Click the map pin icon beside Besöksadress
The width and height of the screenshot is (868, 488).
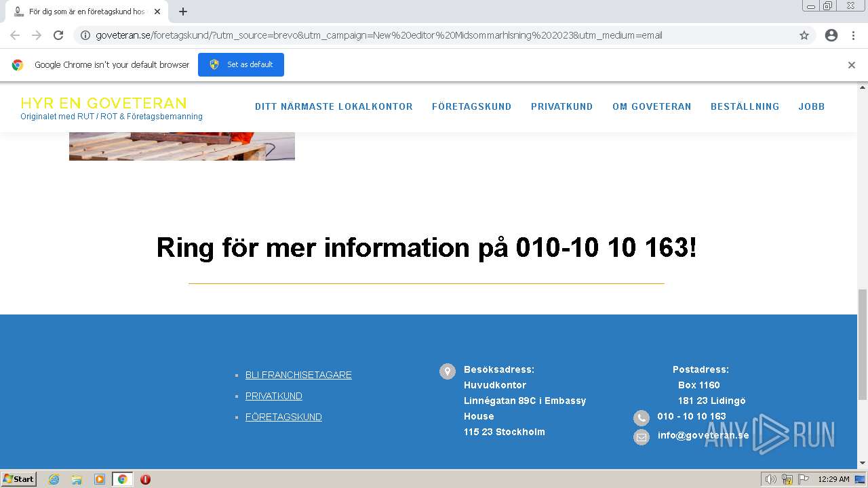(448, 371)
